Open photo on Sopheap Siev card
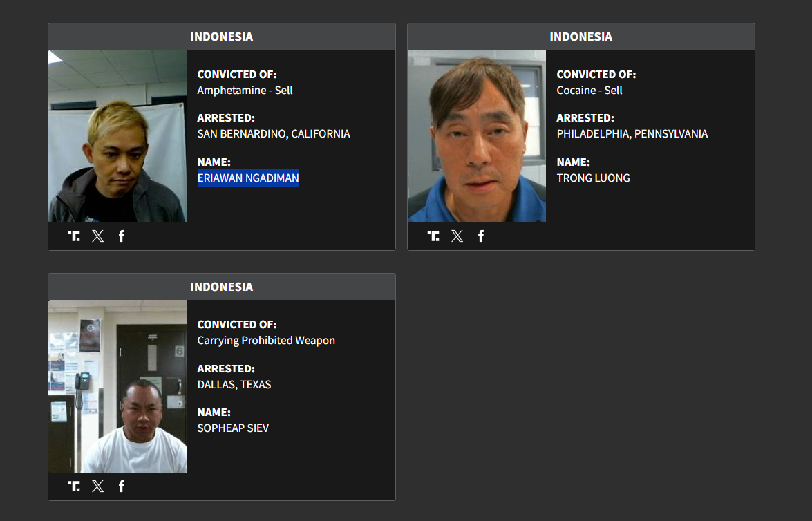This screenshot has height=521, width=812. 117,386
